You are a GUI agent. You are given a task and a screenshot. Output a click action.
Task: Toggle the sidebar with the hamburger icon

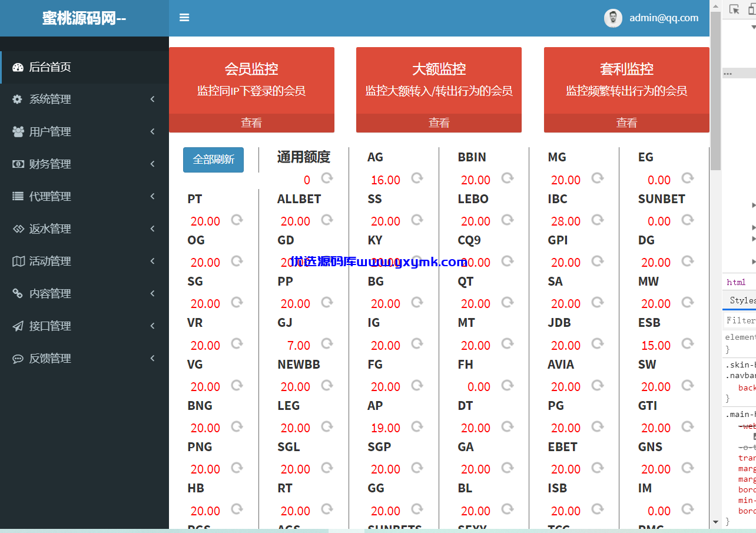(x=184, y=18)
